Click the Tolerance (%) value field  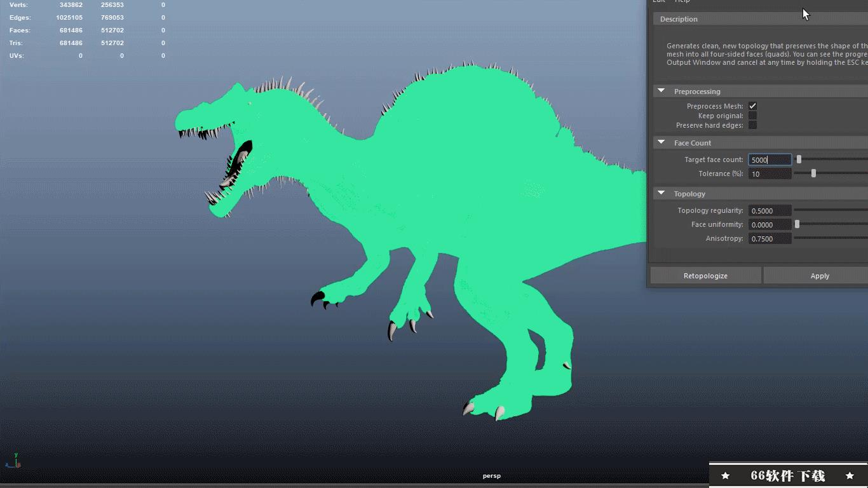[x=770, y=174]
